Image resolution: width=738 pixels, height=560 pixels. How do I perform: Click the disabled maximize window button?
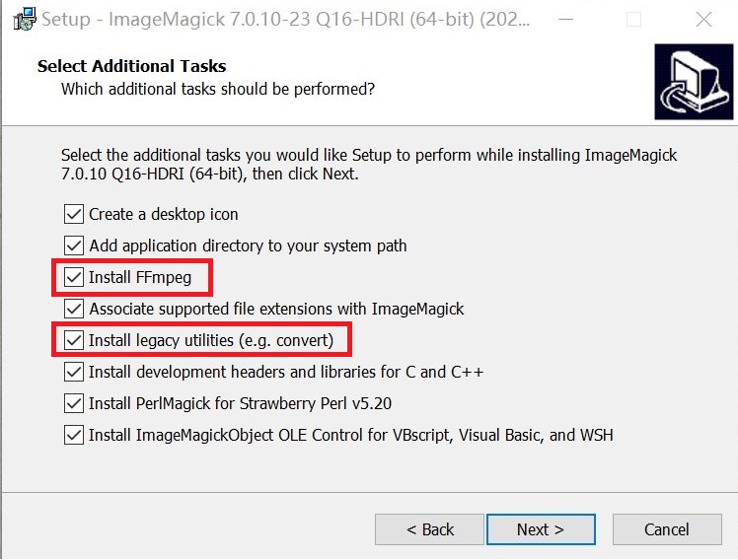tap(634, 20)
